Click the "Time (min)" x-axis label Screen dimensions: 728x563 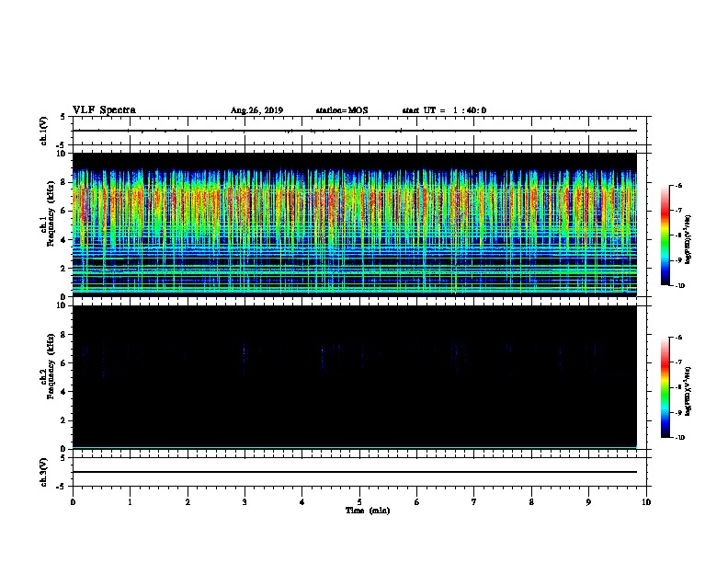click(368, 511)
